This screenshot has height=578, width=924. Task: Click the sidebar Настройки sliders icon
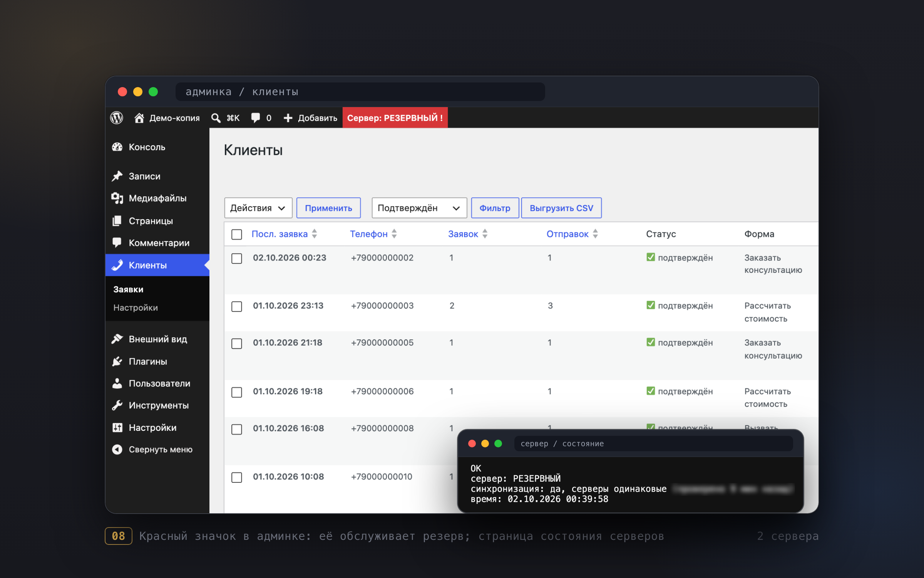pyautogui.click(x=117, y=428)
